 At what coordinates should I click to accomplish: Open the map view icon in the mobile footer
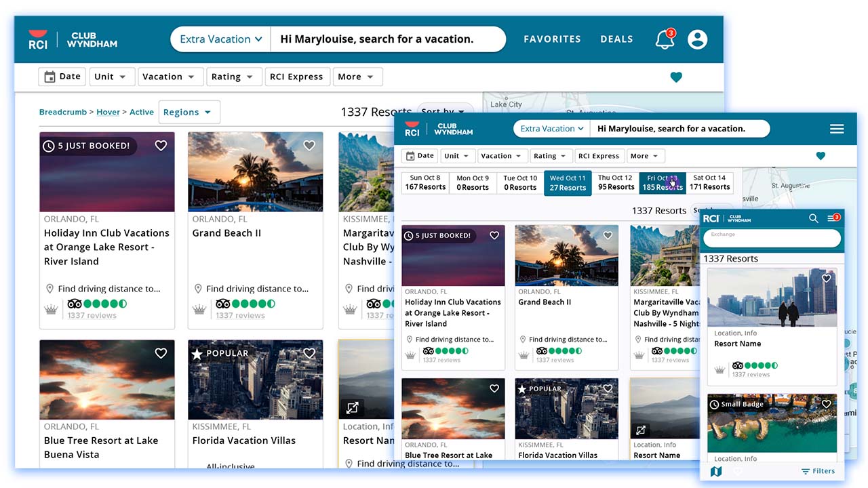716,471
